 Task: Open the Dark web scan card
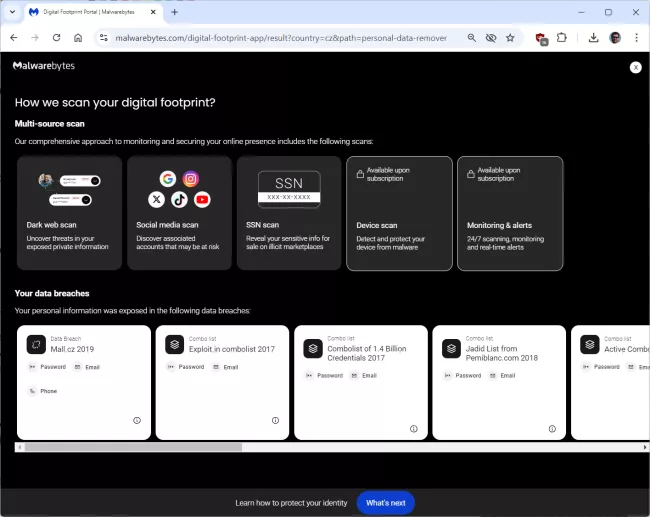tap(70, 213)
